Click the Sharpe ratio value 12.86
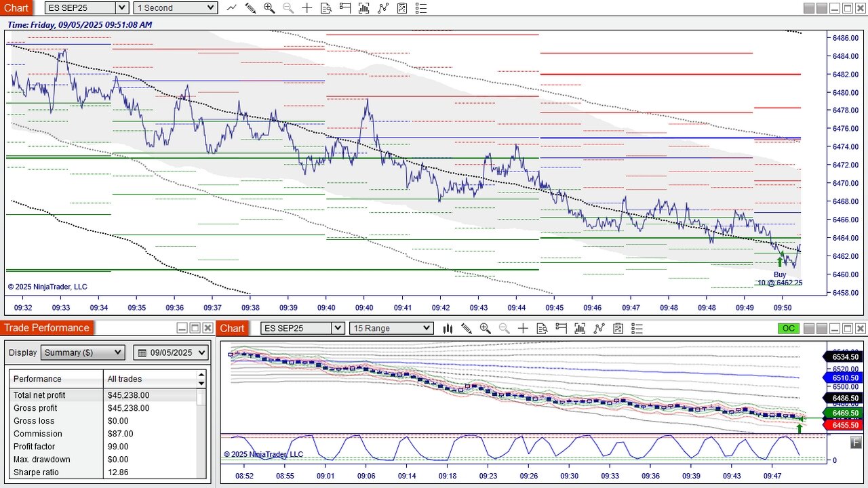This screenshot has height=488, width=868. 117,472
